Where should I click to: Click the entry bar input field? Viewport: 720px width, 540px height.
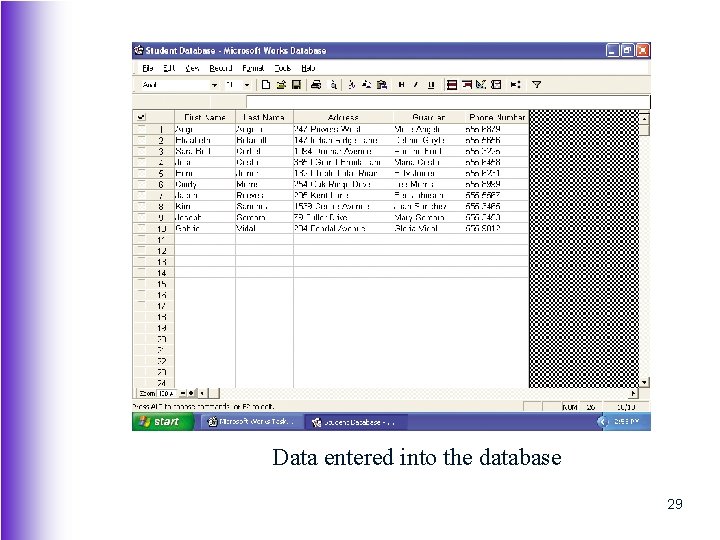coord(448,101)
